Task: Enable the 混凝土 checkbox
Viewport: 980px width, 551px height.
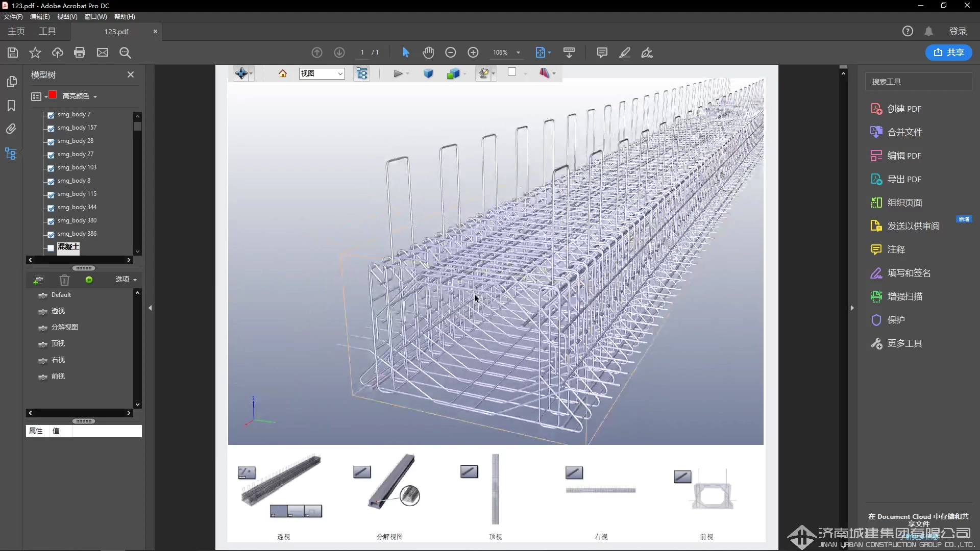Action: [x=51, y=248]
